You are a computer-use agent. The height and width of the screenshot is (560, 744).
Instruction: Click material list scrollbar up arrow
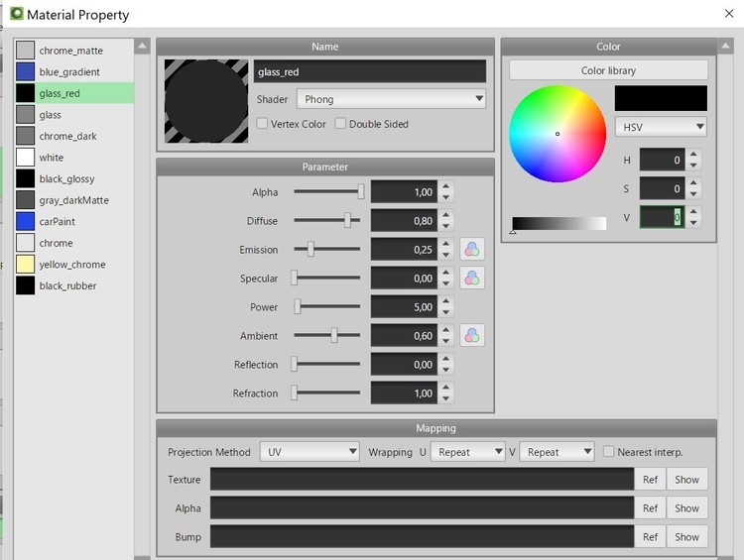[142, 46]
